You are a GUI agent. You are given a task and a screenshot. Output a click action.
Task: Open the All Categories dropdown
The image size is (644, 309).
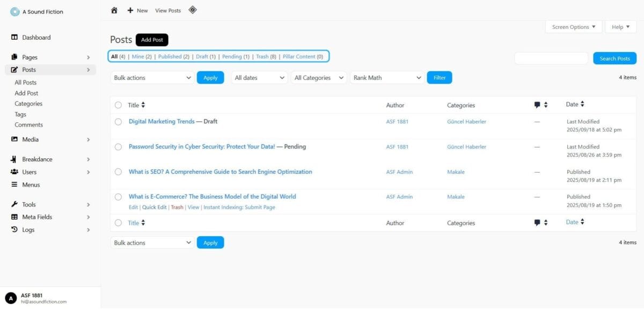click(319, 78)
